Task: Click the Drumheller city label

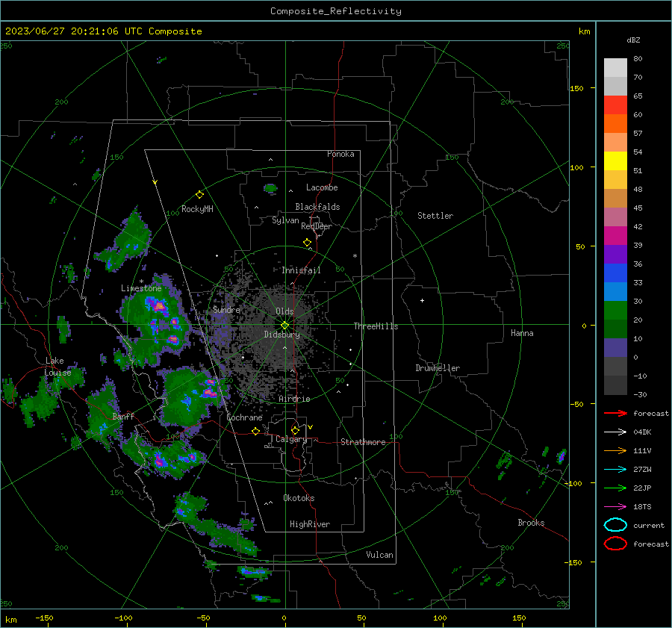Action: coord(438,368)
